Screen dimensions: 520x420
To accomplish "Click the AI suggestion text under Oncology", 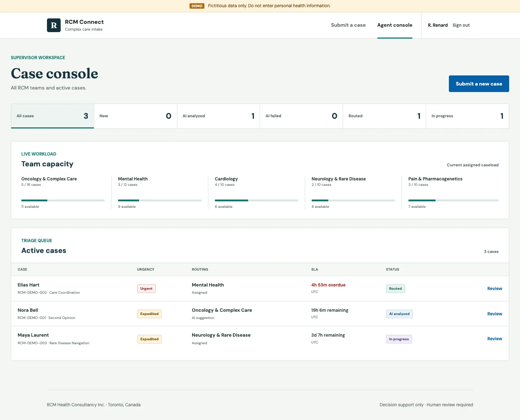I will tap(203, 318).
